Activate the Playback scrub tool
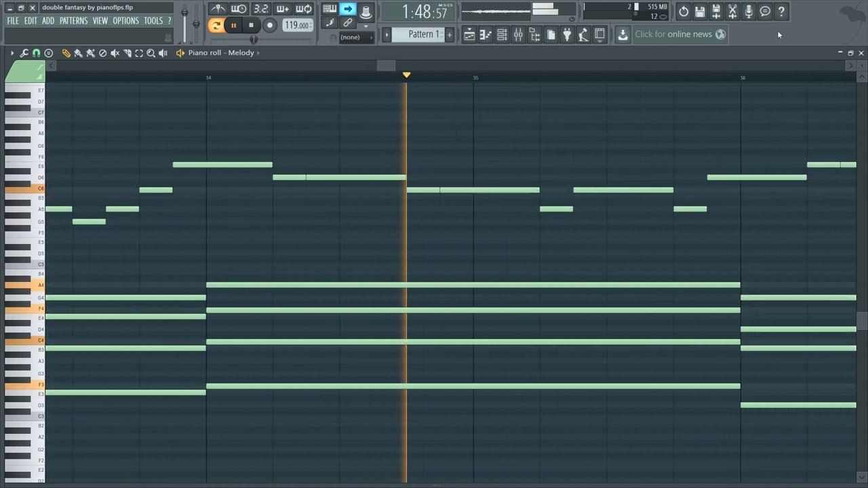Screen dimensions: 868x488 coord(163,53)
